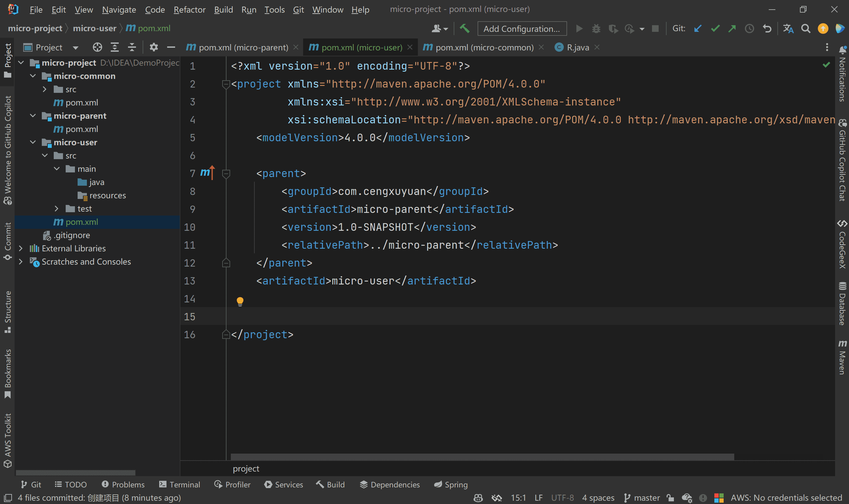The width and height of the screenshot is (849, 504).
Task: Toggle the AWS Toolkit tool window
Action: tap(8, 440)
